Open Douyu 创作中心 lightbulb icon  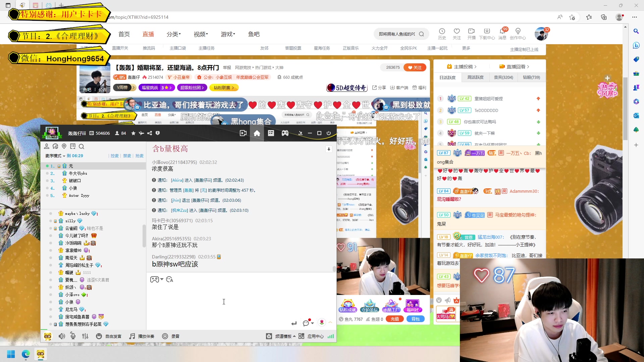(x=518, y=34)
